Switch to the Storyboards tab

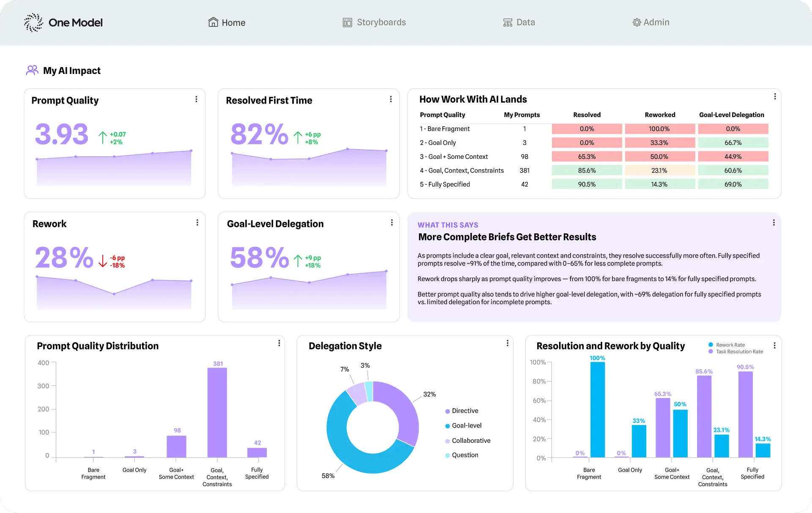point(374,22)
